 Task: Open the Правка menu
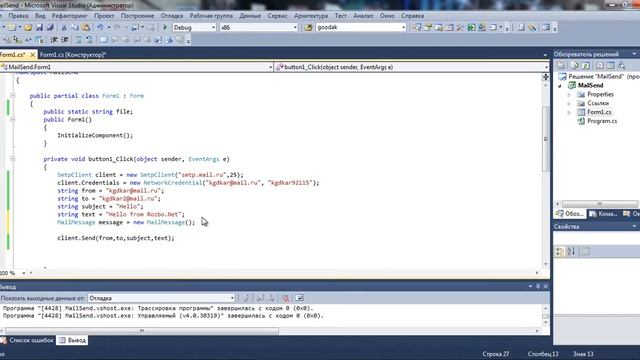click(x=18, y=16)
